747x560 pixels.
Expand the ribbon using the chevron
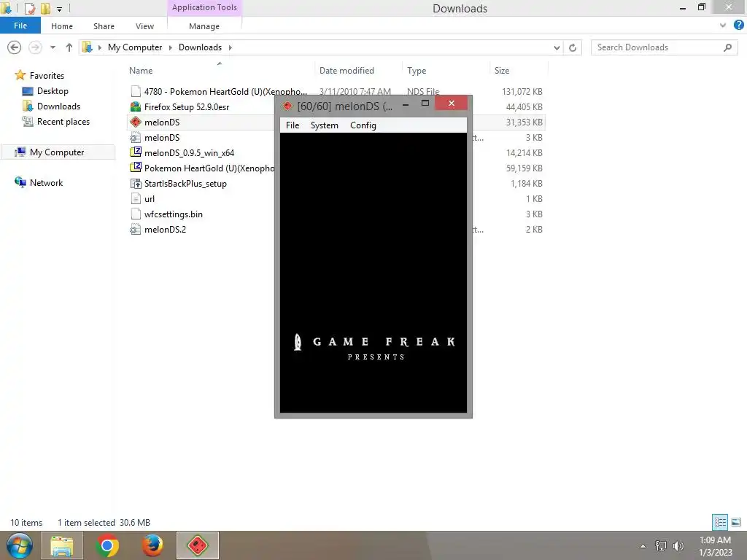(x=723, y=26)
